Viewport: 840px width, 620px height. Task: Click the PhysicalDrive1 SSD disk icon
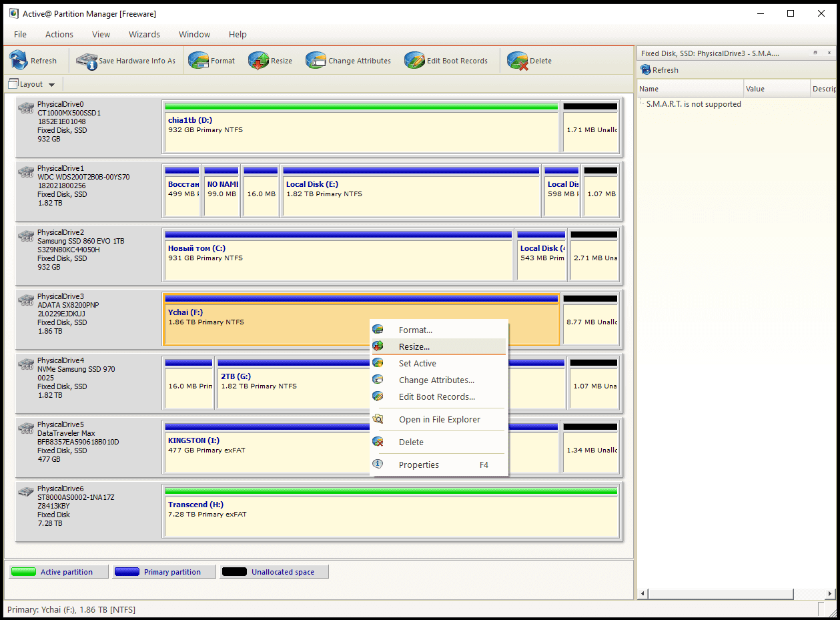click(x=26, y=172)
